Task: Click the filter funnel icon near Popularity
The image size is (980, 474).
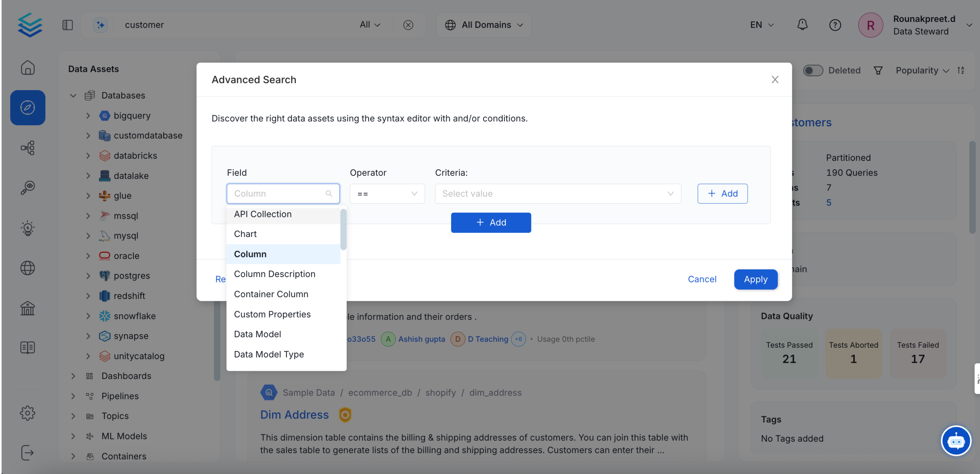Action: coord(878,70)
